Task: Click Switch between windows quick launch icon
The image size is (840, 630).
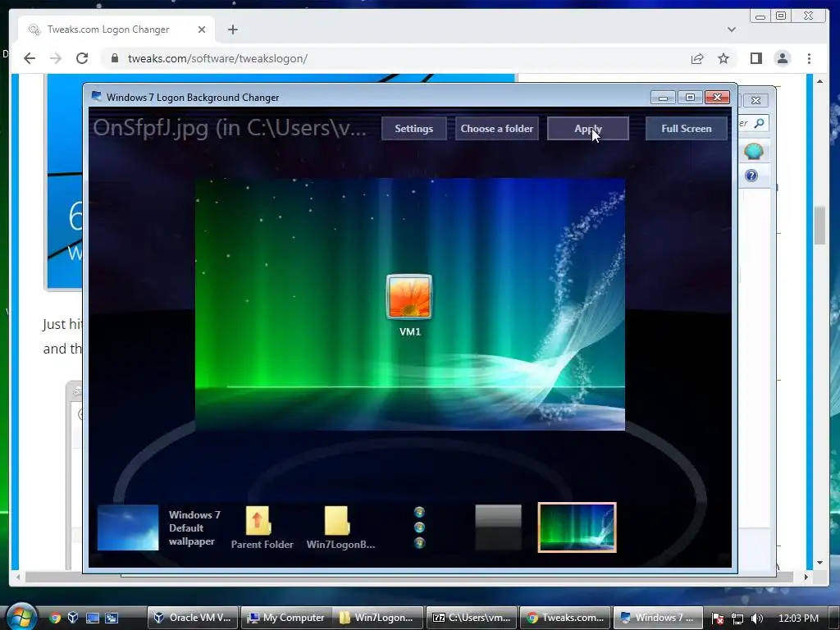Action: point(112,618)
